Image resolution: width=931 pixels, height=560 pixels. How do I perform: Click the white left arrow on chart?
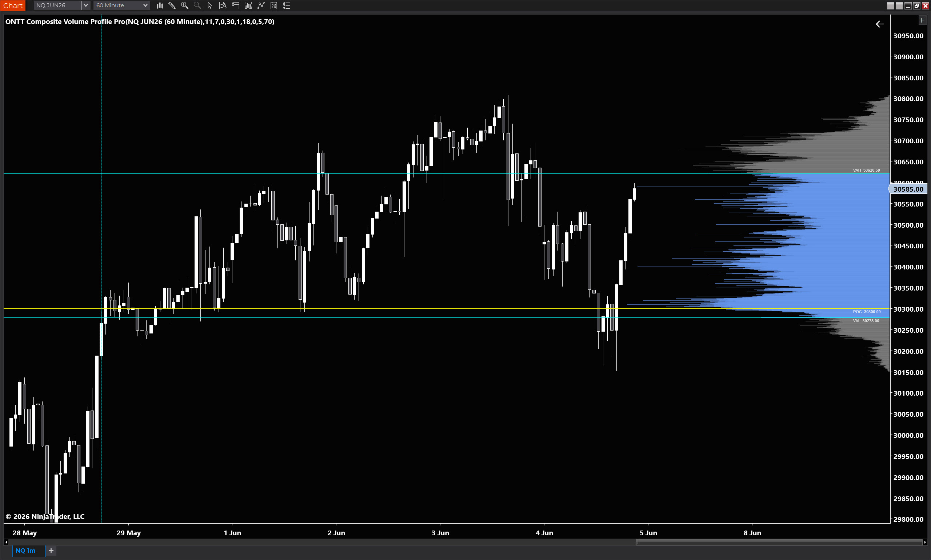tap(879, 24)
